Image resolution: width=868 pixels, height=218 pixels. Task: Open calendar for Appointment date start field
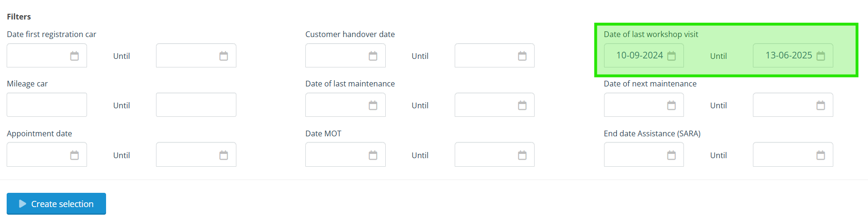pyautogui.click(x=75, y=155)
